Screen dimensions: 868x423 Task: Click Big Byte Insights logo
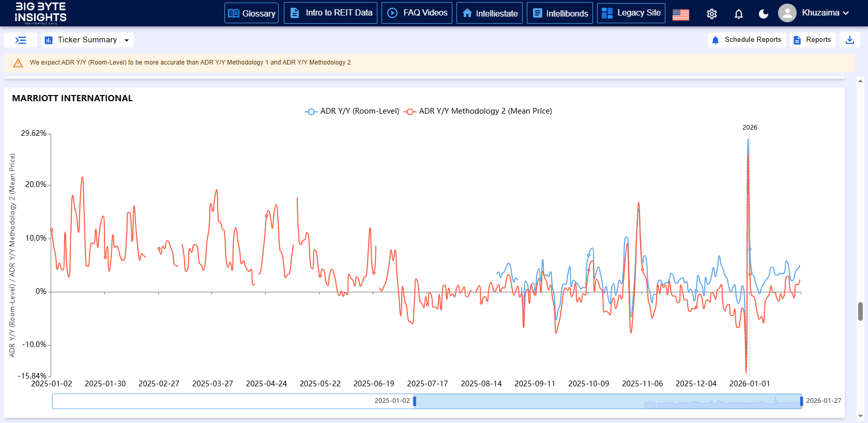[40, 13]
